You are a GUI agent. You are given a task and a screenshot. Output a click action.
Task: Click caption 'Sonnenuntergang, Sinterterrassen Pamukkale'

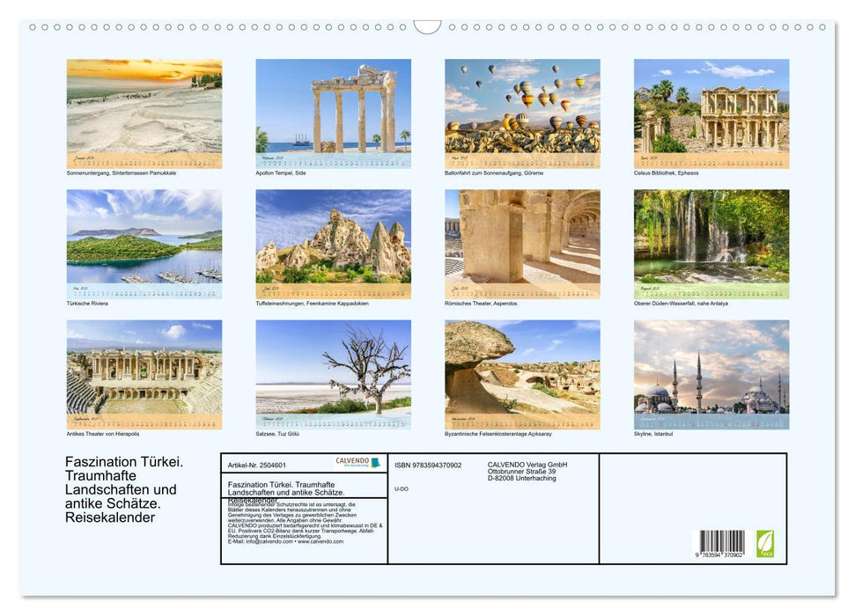click(x=121, y=172)
